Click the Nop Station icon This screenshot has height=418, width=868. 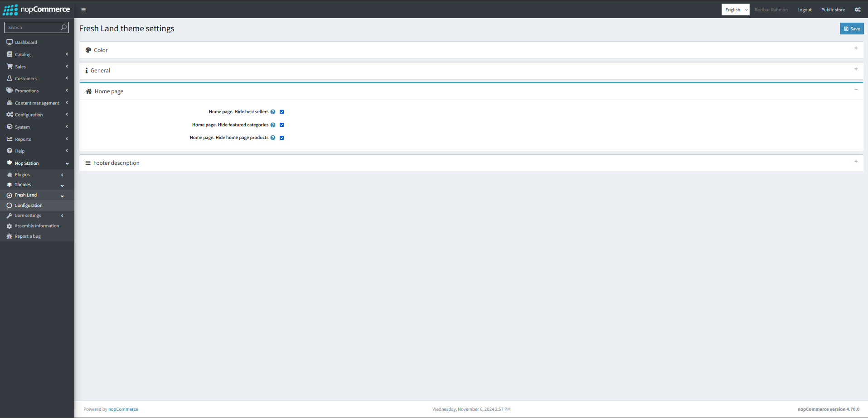pos(10,163)
